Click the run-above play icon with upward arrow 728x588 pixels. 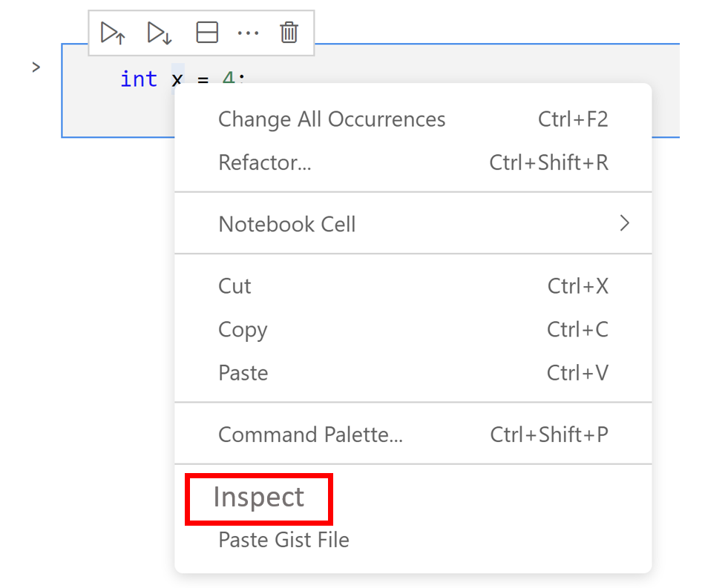[x=112, y=32]
